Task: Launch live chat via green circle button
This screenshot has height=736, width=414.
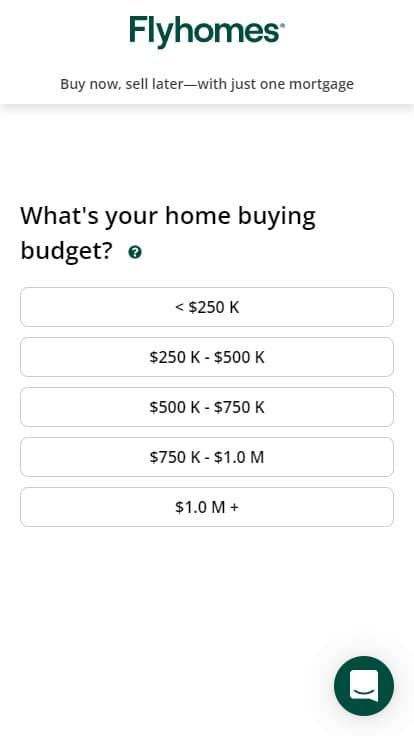Action: tap(364, 686)
